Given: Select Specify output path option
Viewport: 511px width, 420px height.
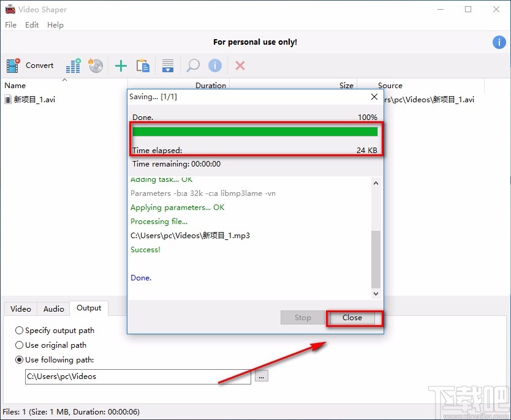Looking at the screenshot, I should point(55,331).
